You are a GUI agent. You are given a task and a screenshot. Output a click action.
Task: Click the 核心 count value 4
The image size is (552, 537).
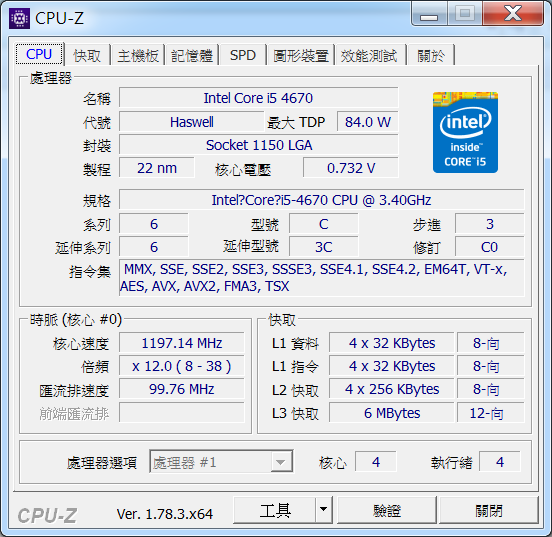(376, 462)
